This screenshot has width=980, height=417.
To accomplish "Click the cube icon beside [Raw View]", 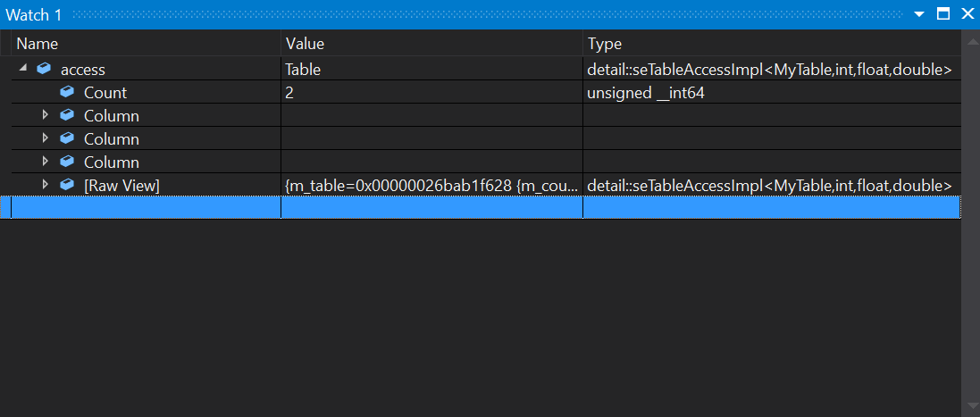I will click(67, 185).
